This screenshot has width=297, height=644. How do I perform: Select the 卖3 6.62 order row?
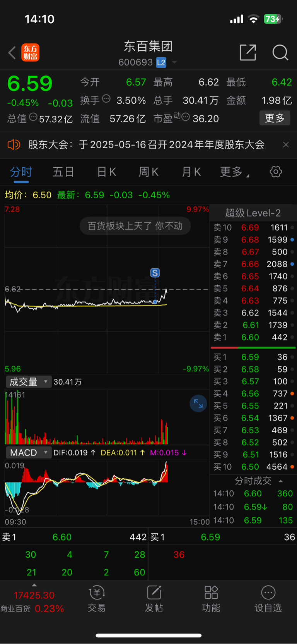(x=253, y=313)
